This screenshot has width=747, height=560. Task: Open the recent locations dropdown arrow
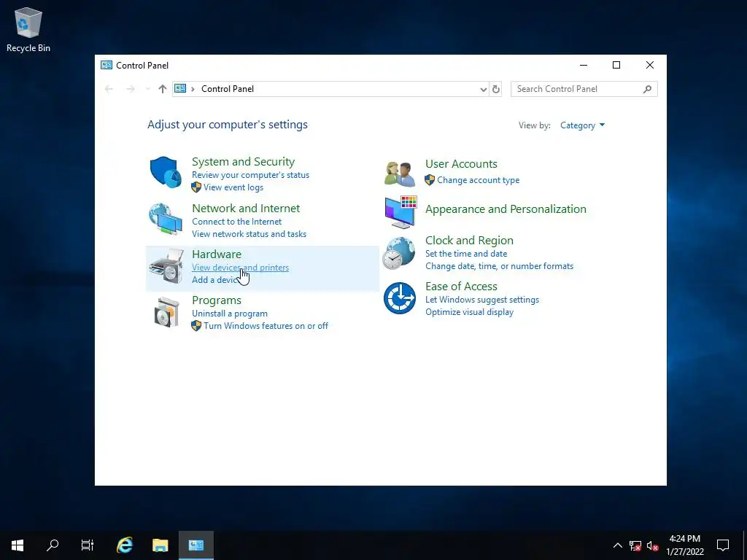pyautogui.click(x=147, y=89)
